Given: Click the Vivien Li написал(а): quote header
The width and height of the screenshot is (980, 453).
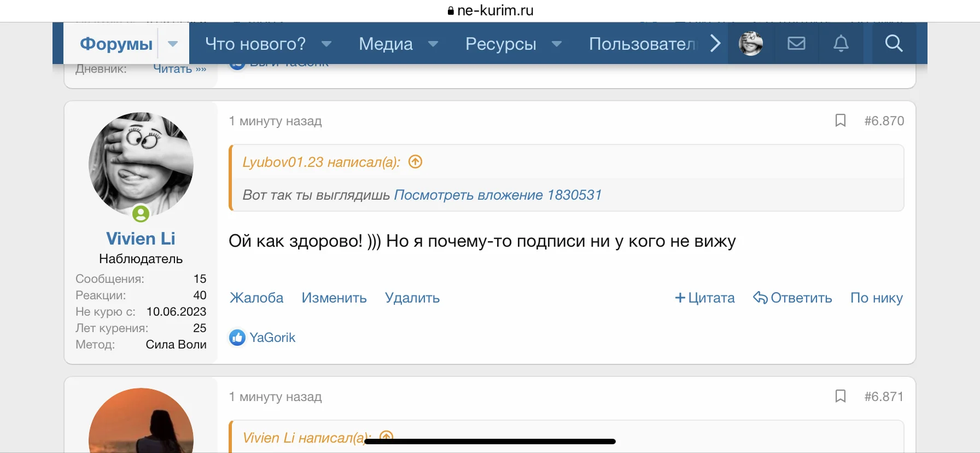Looking at the screenshot, I should pos(306,438).
